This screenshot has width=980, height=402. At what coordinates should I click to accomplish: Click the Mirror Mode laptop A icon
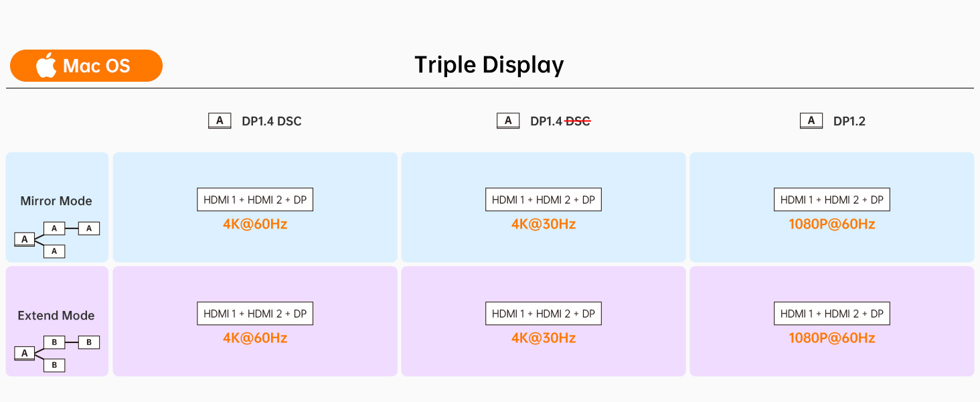point(25,239)
